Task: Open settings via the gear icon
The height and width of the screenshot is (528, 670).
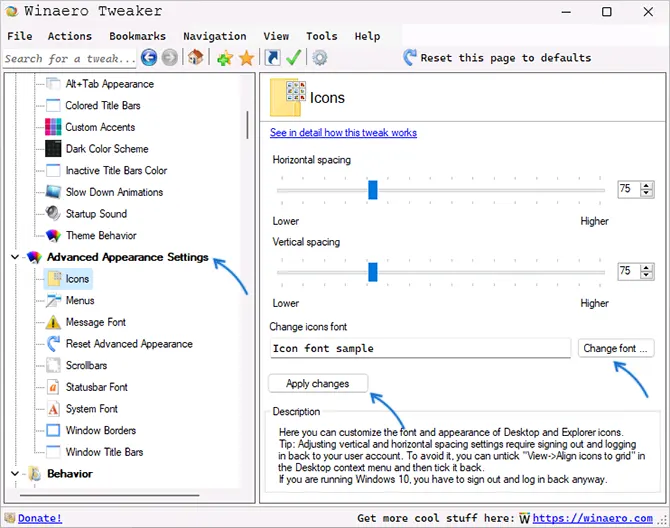Action: pyautogui.click(x=320, y=58)
